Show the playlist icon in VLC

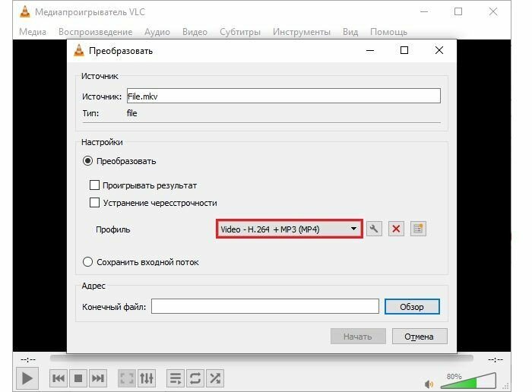(176, 378)
